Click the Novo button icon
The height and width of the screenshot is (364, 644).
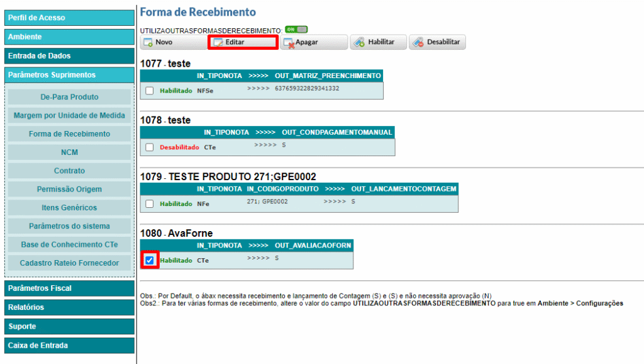pyautogui.click(x=148, y=43)
